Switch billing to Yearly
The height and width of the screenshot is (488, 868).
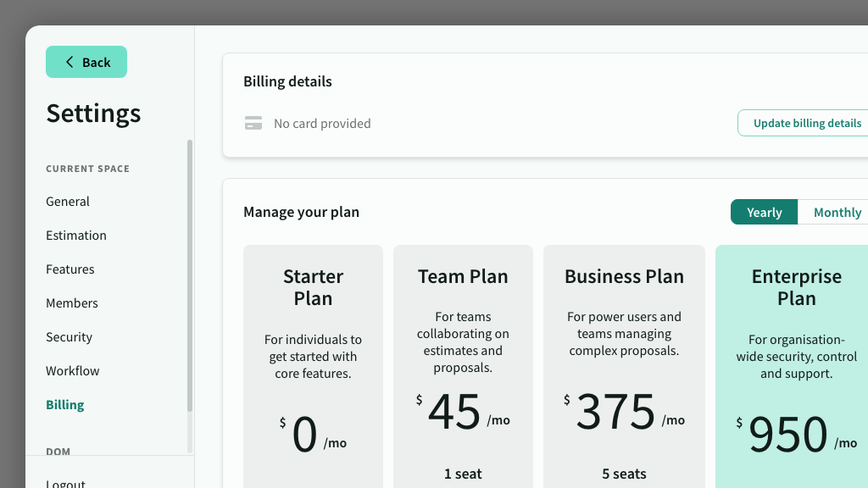click(764, 213)
